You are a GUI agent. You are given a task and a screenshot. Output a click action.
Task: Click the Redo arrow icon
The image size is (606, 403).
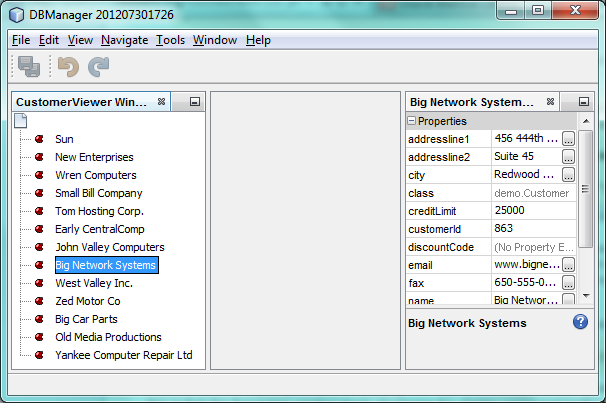98,67
